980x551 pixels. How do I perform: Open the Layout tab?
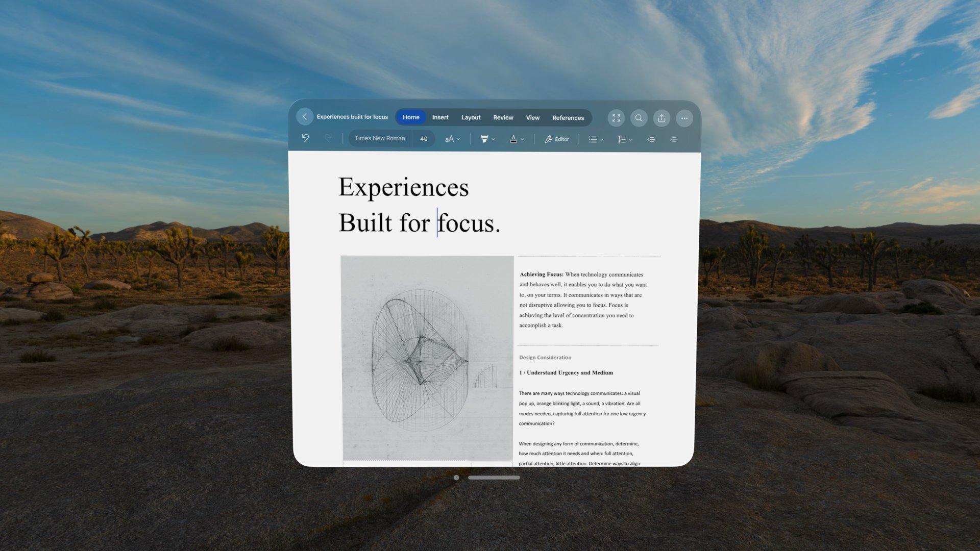pos(471,117)
